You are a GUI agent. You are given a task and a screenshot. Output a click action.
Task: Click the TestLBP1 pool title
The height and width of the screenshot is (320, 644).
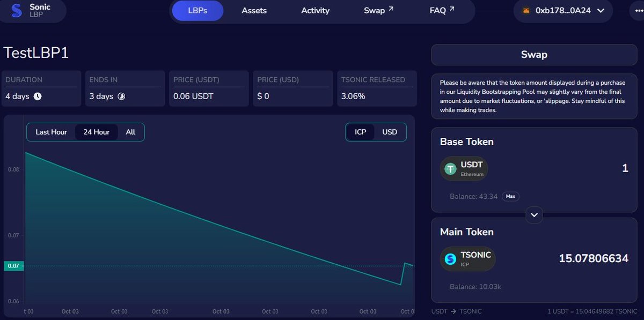click(36, 53)
